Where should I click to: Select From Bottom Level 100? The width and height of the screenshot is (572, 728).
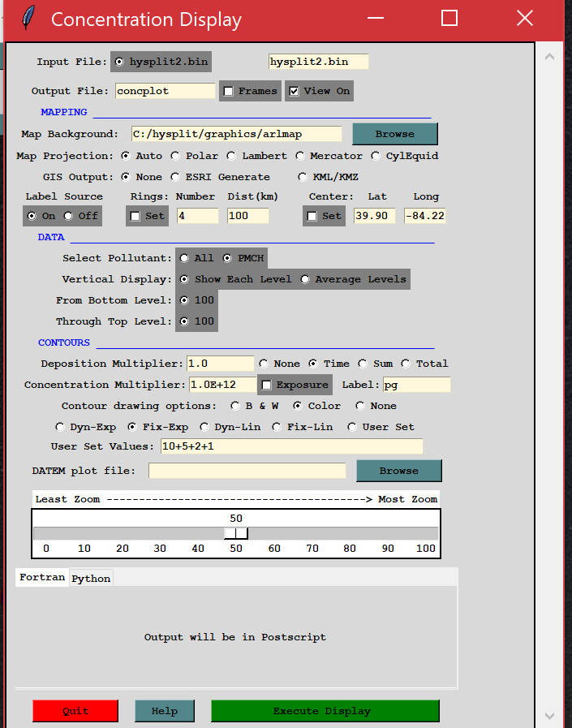[x=184, y=300]
